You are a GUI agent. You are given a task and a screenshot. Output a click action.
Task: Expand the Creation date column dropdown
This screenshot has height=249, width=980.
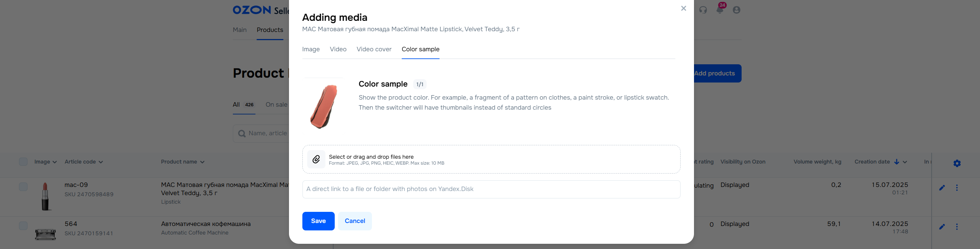point(905,162)
